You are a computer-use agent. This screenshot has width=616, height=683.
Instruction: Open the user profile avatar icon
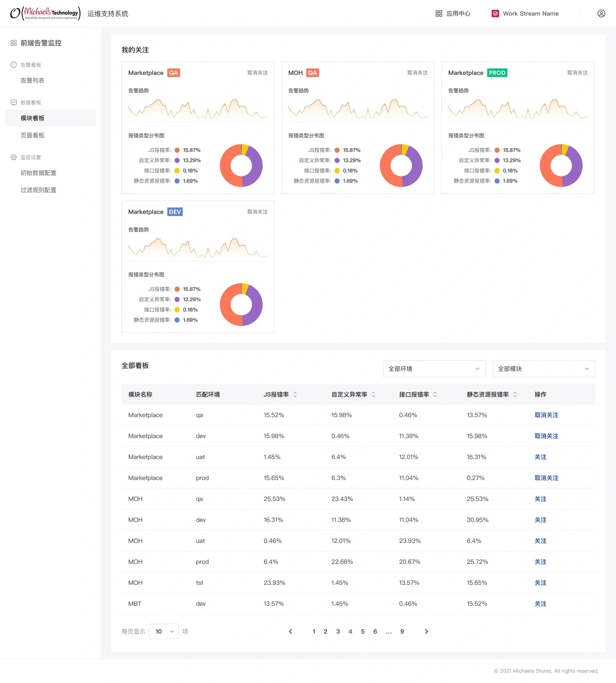601,13
